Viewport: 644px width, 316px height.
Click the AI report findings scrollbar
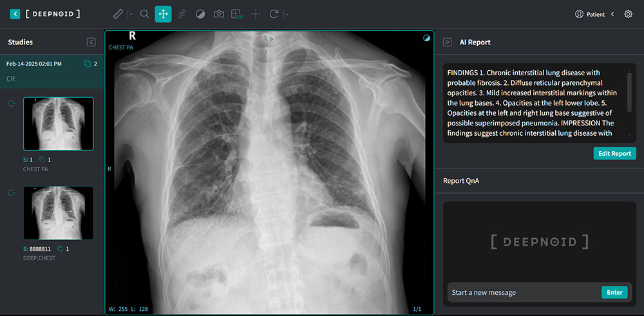pos(629,90)
